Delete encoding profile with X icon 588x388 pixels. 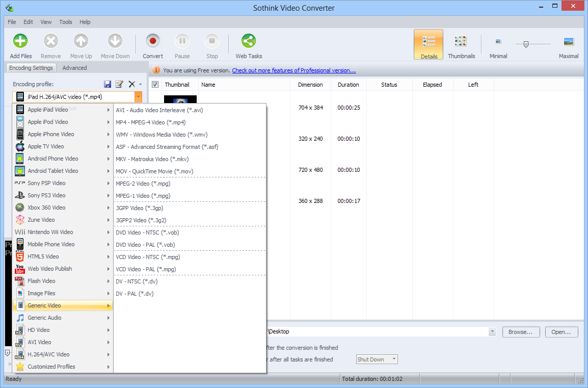131,84
